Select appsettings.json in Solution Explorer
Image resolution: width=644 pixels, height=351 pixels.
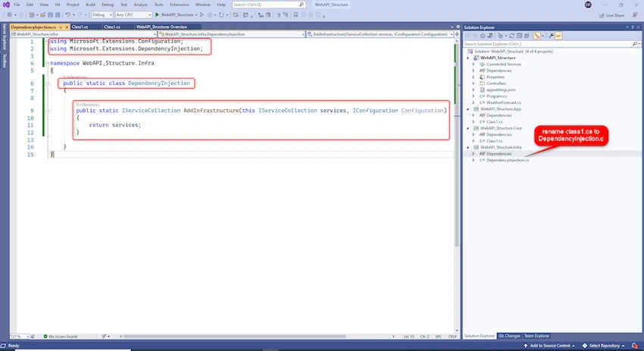pos(501,89)
